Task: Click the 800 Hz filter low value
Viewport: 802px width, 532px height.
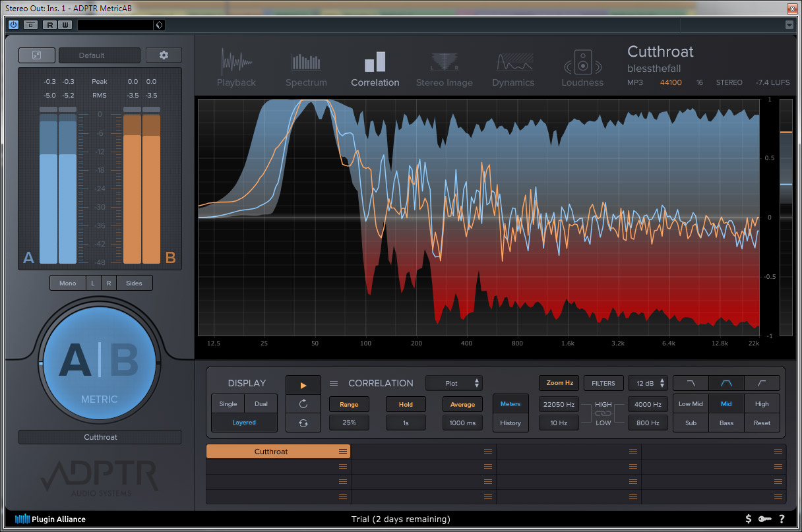Action: [648, 423]
